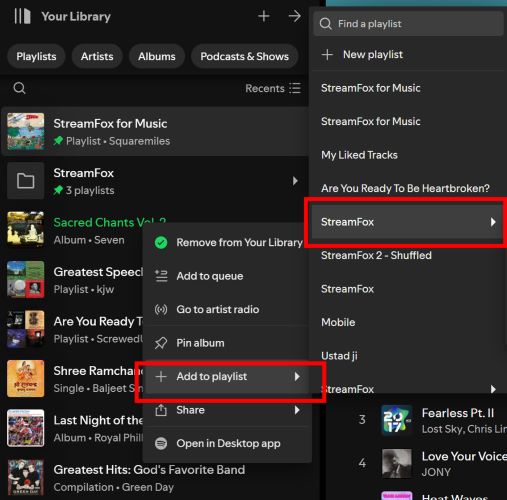The image size is (507, 500).
Task: Choose Add to queue in context menu
Action: point(227,276)
